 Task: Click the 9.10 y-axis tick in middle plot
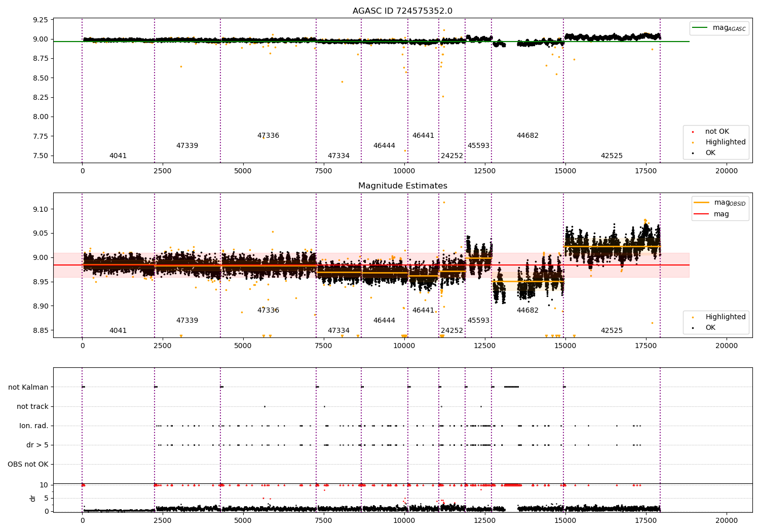pos(40,209)
